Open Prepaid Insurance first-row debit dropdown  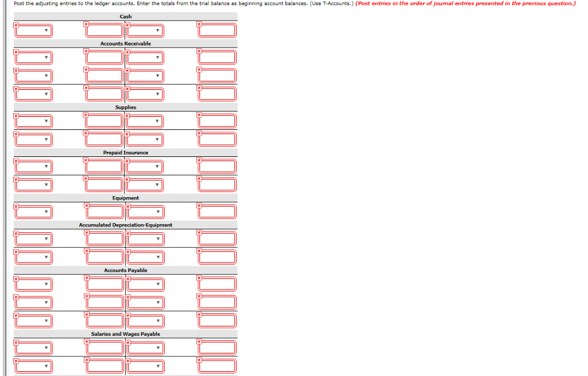click(x=34, y=166)
